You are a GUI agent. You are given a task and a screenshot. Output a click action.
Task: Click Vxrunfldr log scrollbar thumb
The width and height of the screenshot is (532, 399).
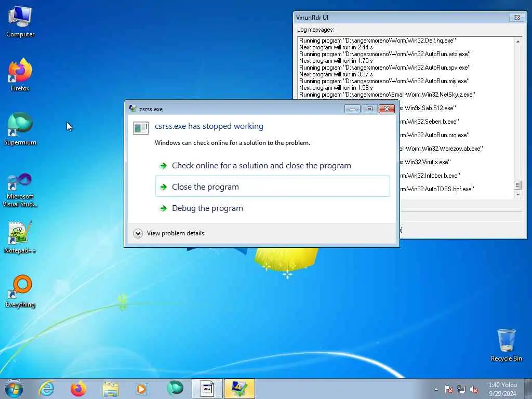click(x=517, y=185)
